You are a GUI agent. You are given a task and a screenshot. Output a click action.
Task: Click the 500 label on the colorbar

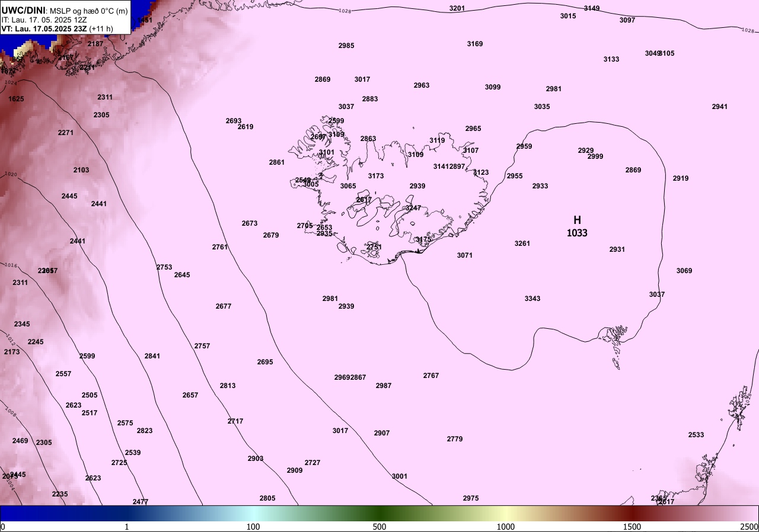pyautogui.click(x=379, y=527)
